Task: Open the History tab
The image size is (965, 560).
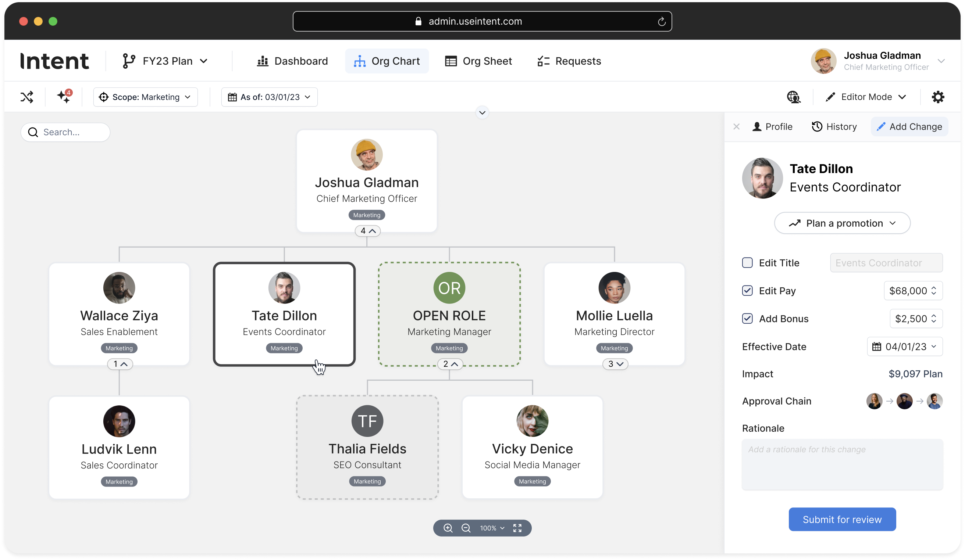Action: pyautogui.click(x=834, y=127)
